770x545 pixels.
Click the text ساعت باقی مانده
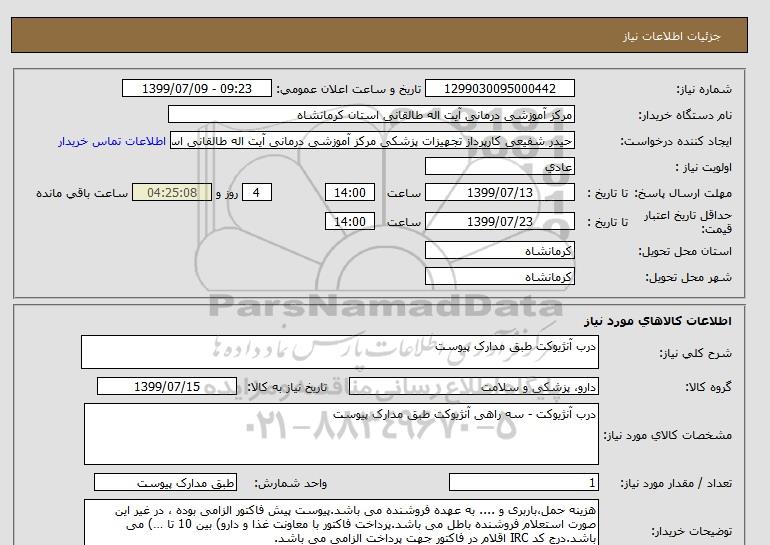[82, 193]
